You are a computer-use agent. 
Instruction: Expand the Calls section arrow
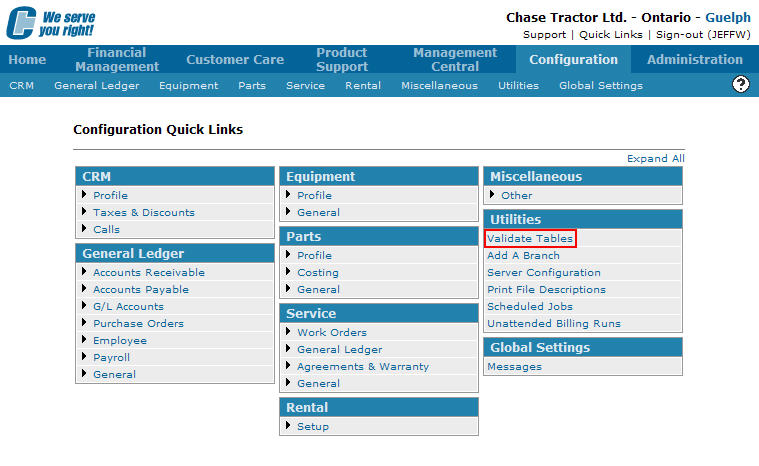pyautogui.click(x=84, y=228)
